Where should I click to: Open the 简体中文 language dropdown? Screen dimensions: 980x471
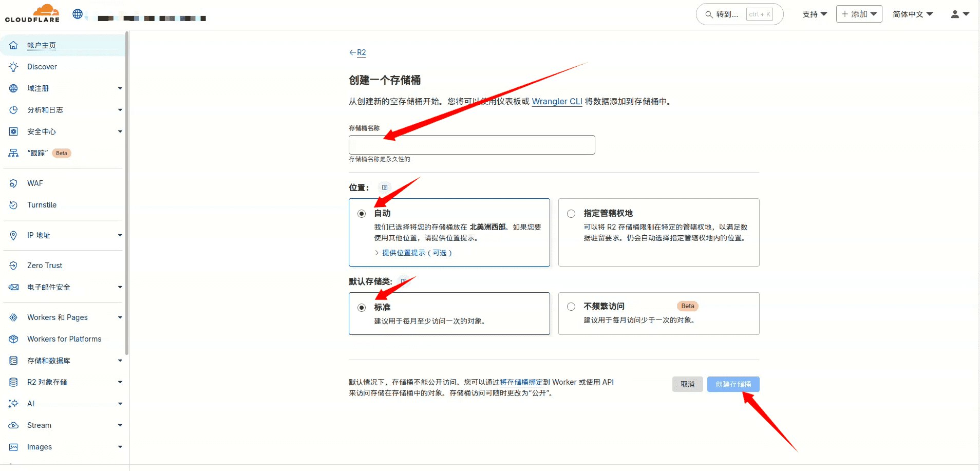913,14
